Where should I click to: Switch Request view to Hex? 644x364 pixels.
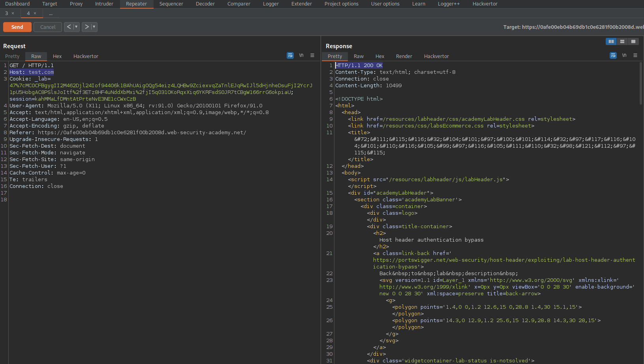[x=57, y=56]
